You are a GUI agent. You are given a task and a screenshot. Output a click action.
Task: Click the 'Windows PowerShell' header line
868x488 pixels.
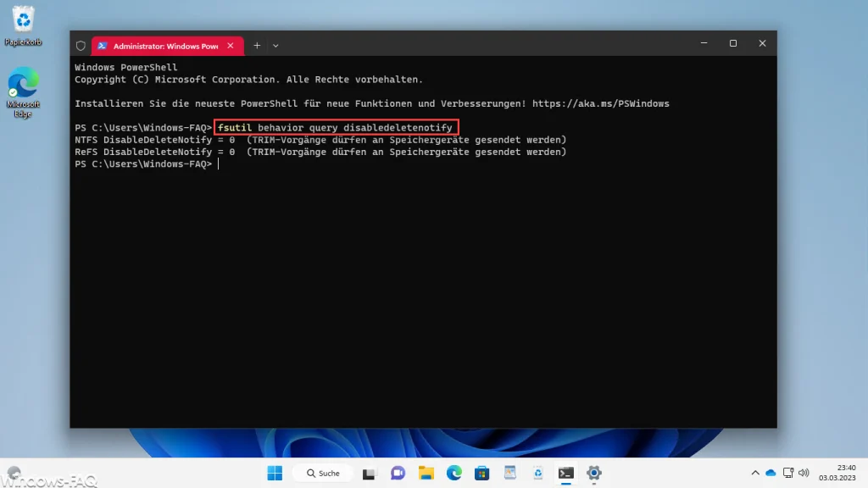[x=126, y=68]
